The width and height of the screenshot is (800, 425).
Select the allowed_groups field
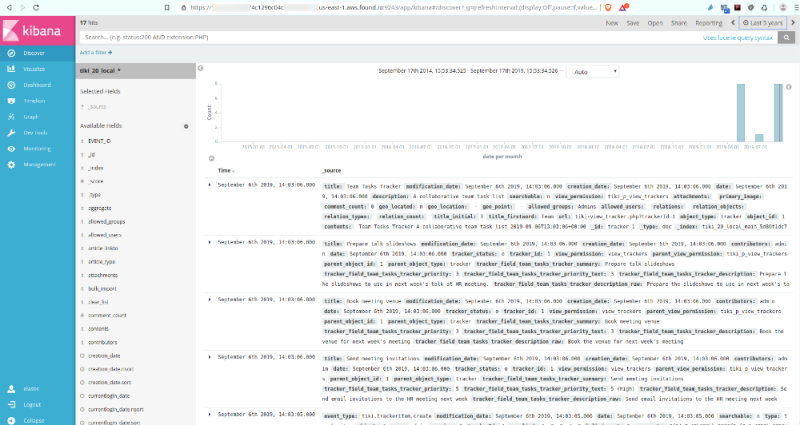pos(106,221)
